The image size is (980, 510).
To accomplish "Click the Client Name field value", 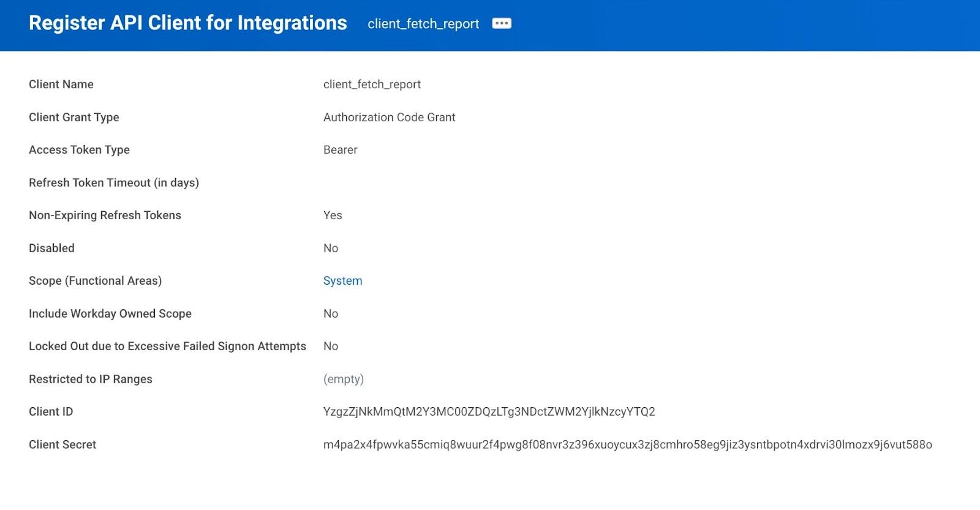I will pyautogui.click(x=372, y=84).
